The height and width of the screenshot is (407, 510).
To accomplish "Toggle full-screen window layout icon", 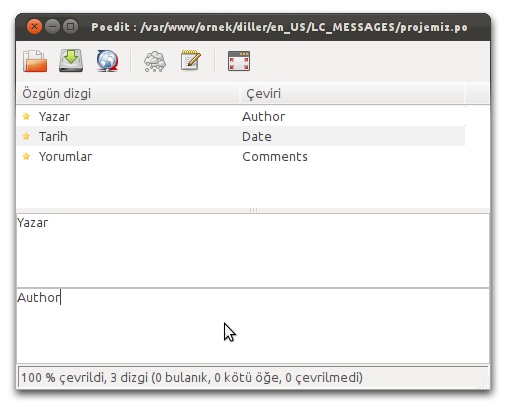I will 239,61.
